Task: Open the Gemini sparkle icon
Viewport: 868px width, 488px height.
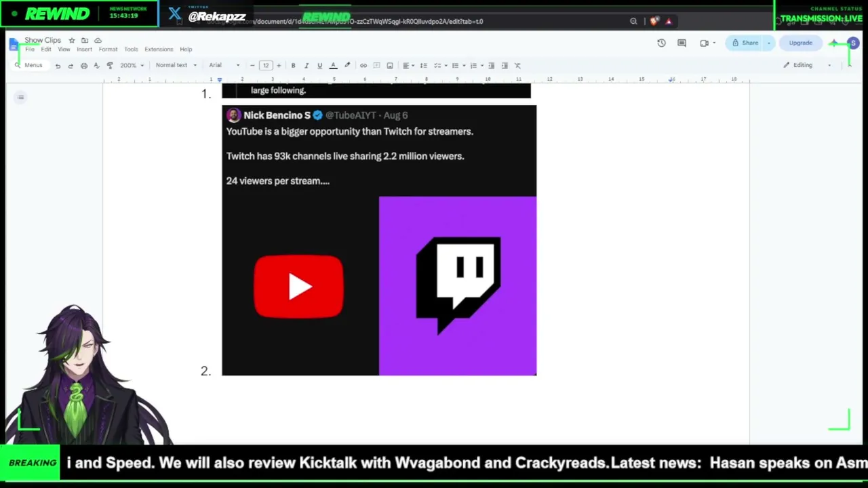Action: point(834,43)
